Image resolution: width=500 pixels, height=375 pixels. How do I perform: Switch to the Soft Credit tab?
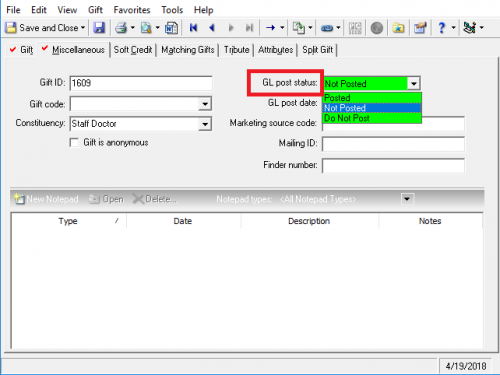tap(133, 50)
